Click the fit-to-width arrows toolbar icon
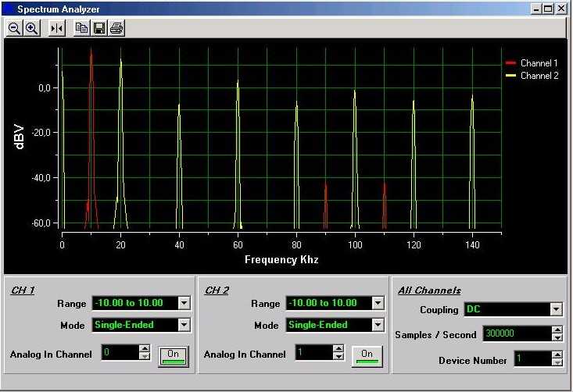Image resolution: width=573 pixels, height=392 pixels. (57, 28)
